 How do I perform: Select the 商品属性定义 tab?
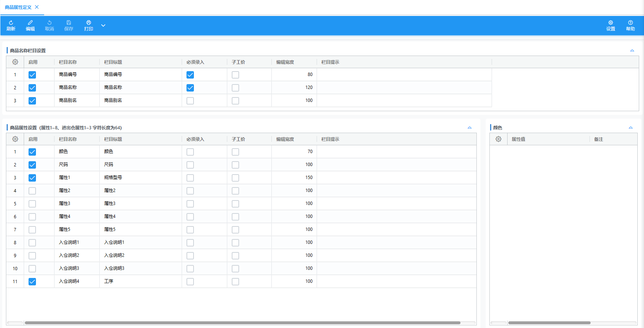[x=18, y=7]
